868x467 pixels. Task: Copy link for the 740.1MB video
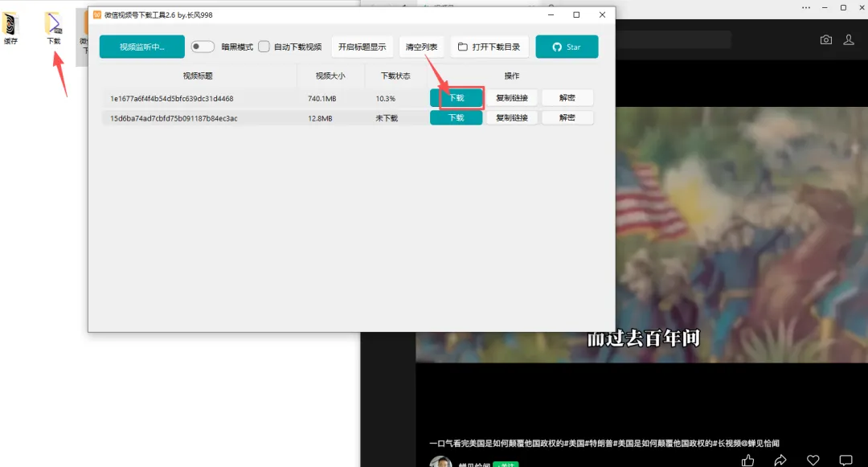[511, 98]
